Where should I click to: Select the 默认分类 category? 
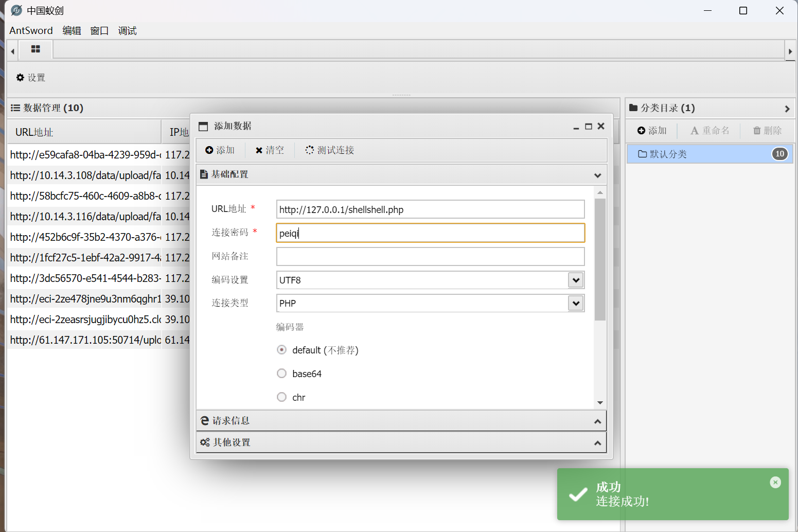pyautogui.click(x=710, y=154)
